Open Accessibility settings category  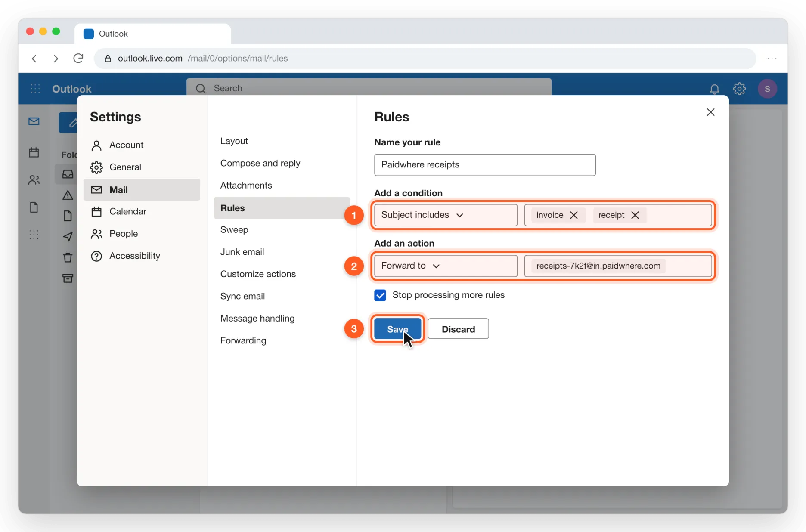point(142,256)
